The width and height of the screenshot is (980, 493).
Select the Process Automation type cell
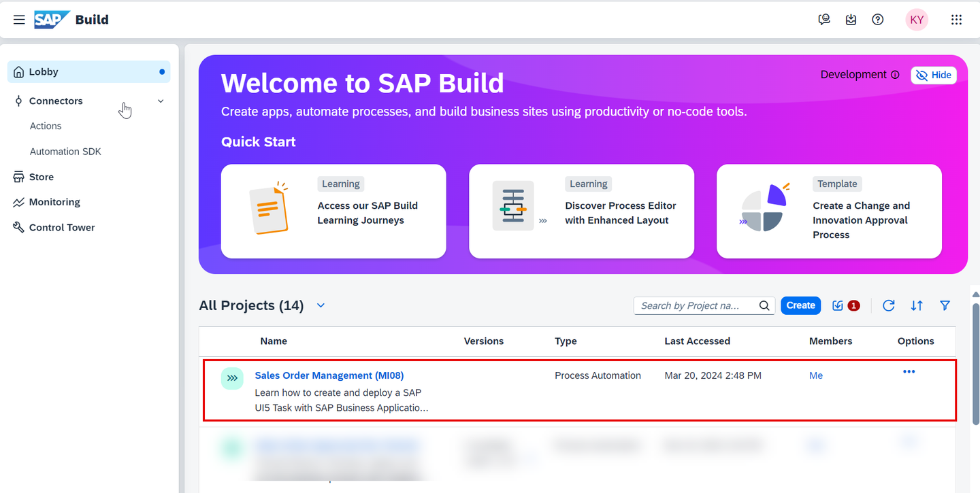click(x=598, y=375)
